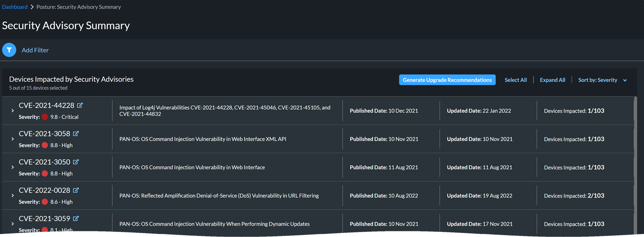Expand the CVE-2021-3058 advisory row
Viewport: 644px width, 237px height.
(13, 139)
